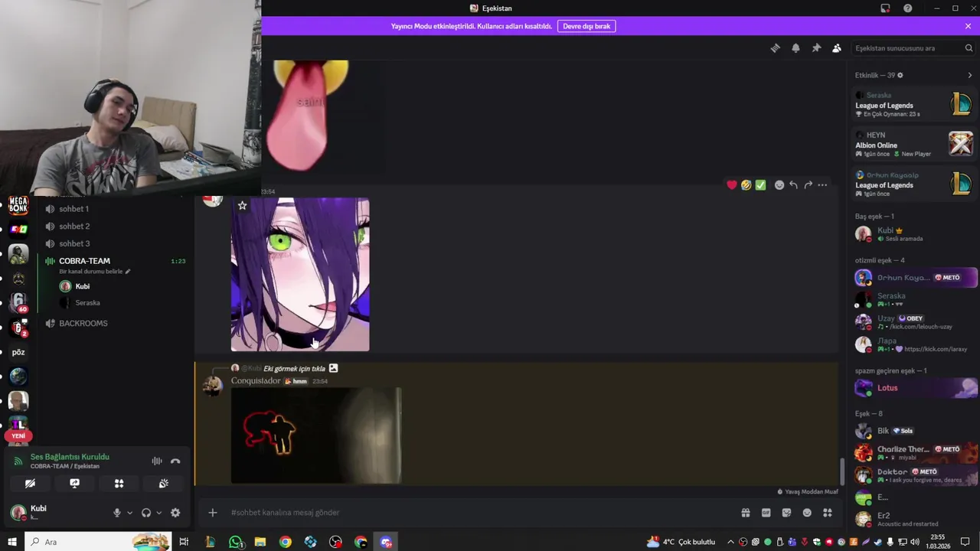Click the plus attachment button in message box

[x=212, y=513]
